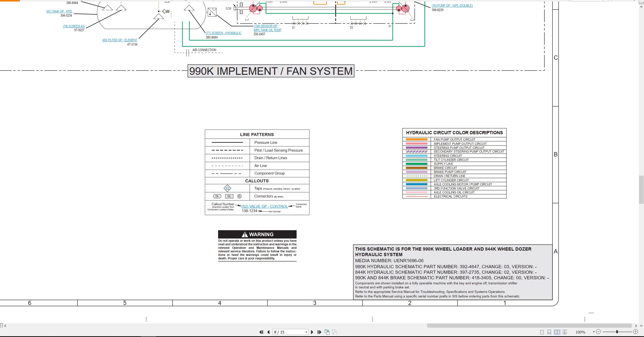Click the brown BRAKE CIRCUIT color swatch
The width and height of the screenshot is (644, 337).
click(417, 168)
